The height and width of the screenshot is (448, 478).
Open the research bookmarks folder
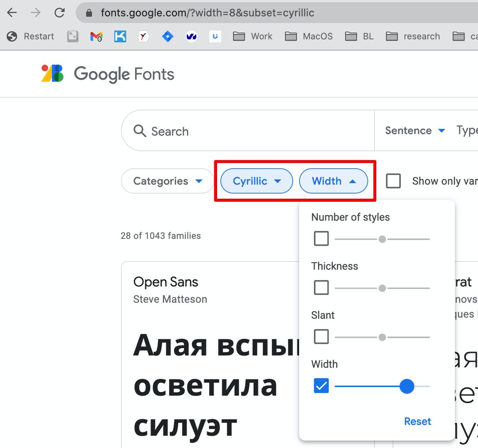coord(413,36)
